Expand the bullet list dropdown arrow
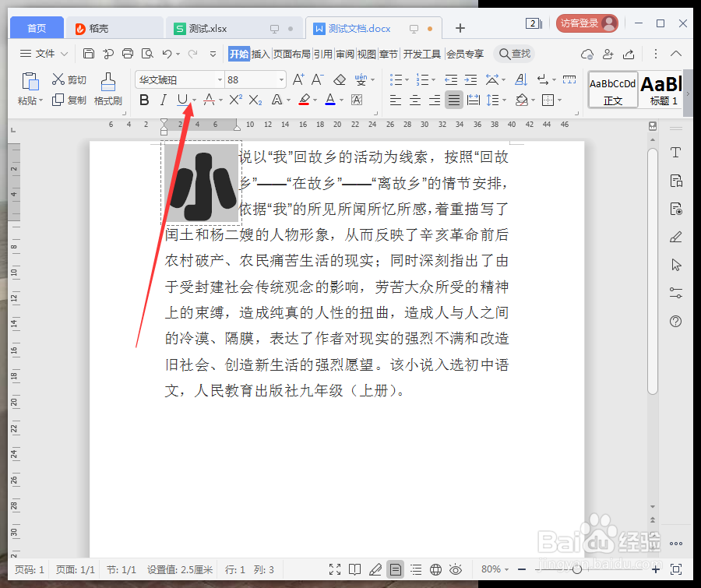This screenshot has width=701, height=588. click(x=406, y=79)
